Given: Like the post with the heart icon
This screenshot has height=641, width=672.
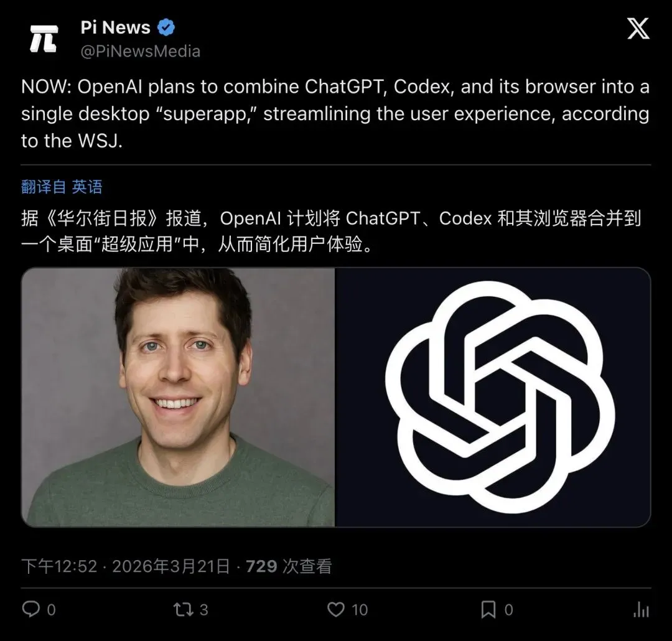Looking at the screenshot, I should coord(336,609).
